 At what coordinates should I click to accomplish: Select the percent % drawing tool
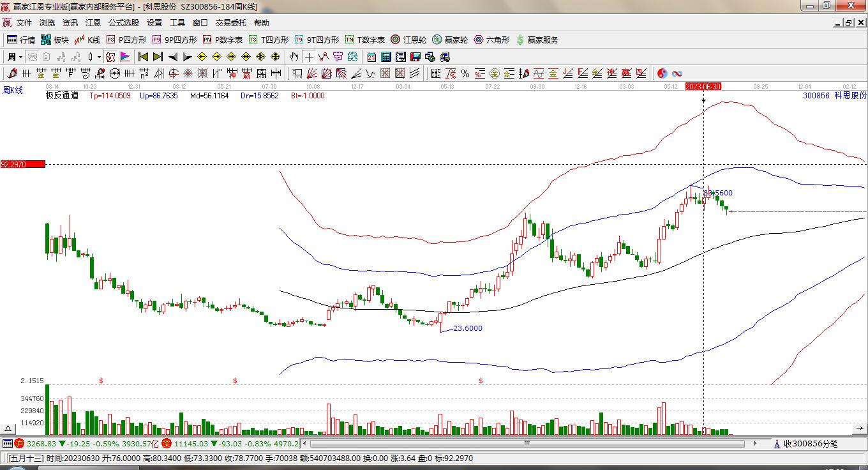[465, 73]
